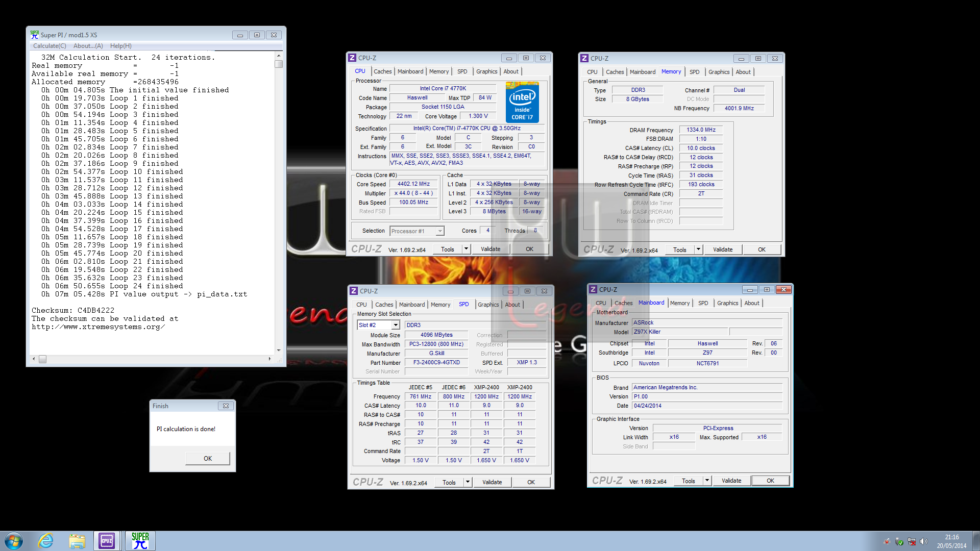Click the volume speaker tray icon

coord(923,541)
